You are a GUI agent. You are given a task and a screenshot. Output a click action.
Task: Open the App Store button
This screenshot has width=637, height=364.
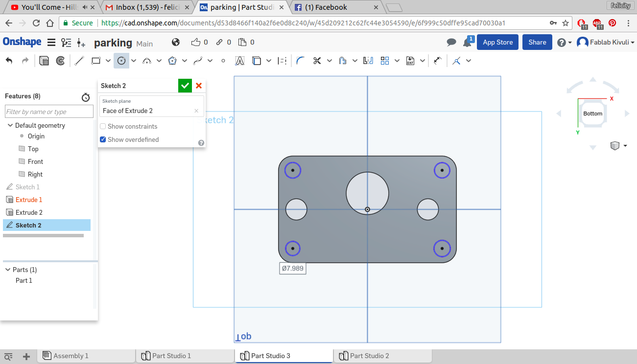tap(497, 42)
